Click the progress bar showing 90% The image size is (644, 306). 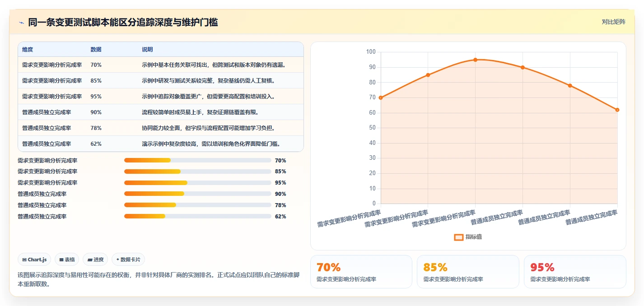[197, 194]
